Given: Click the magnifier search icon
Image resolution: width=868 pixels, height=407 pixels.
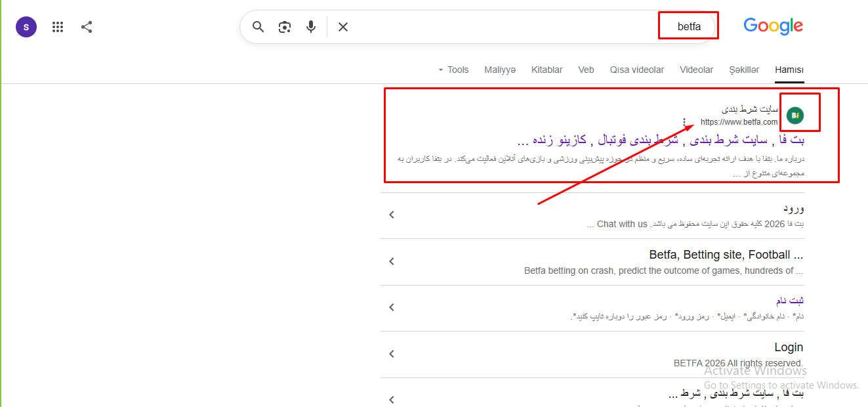Looking at the screenshot, I should point(258,27).
